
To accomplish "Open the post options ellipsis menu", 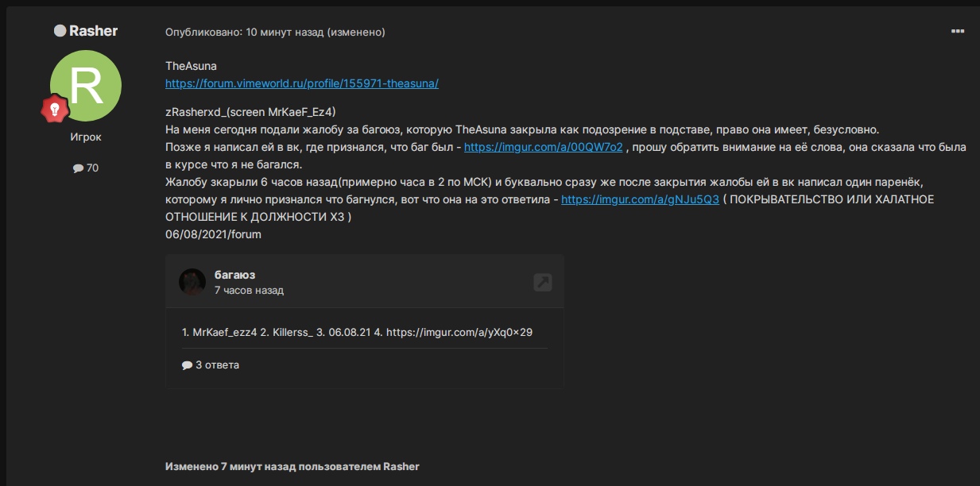I will click(x=957, y=32).
